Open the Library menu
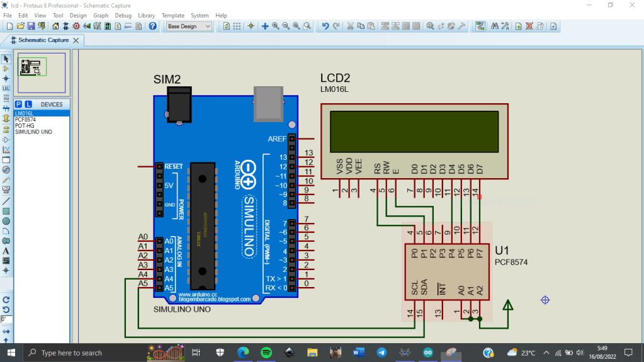644x362 pixels. click(x=146, y=15)
